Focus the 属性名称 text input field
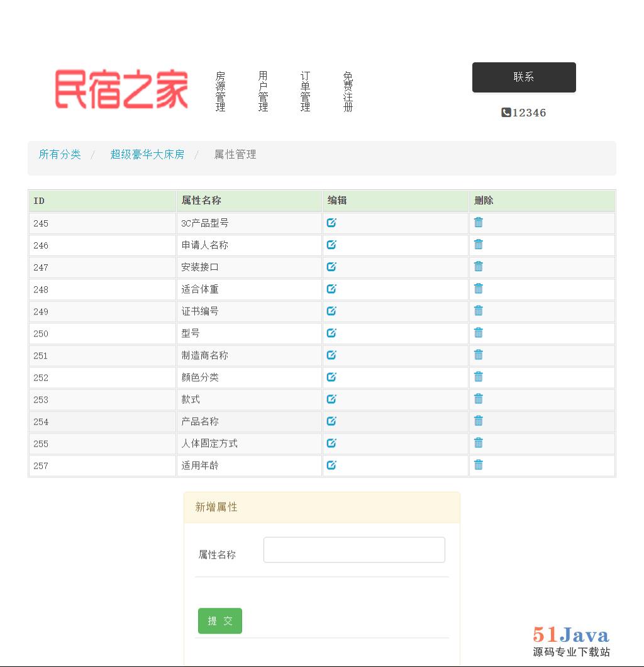The width and height of the screenshot is (644, 667). tap(354, 550)
